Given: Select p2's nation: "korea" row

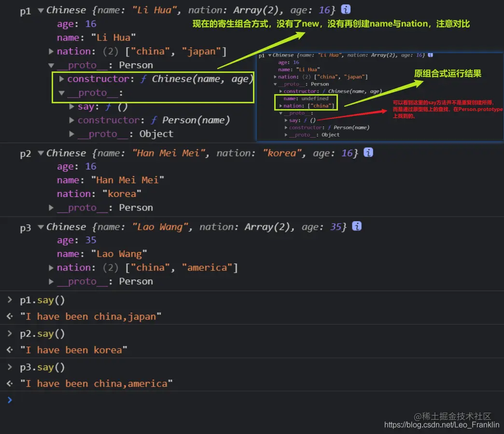Looking at the screenshot, I should [x=99, y=194].
